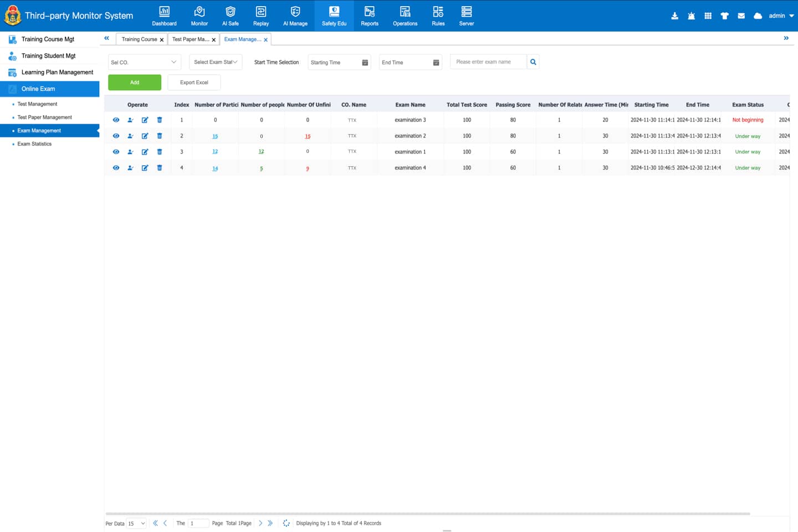The image size is (798, 532).
Task: Open participant count 15 link for examination 2
Action: coord(215,136)
